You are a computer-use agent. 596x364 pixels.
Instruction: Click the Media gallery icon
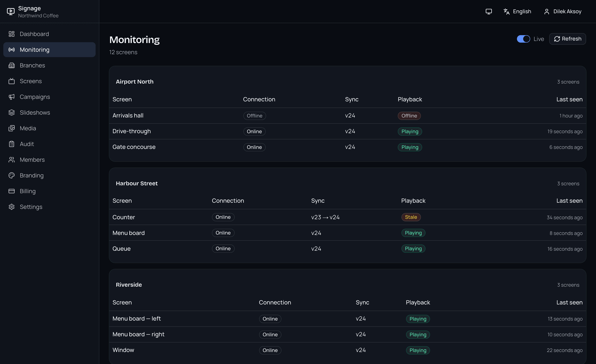[x=12, y=128]
